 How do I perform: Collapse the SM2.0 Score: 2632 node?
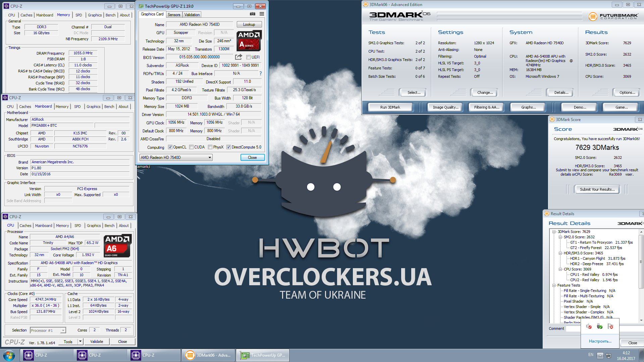click(x=560, y=237)
